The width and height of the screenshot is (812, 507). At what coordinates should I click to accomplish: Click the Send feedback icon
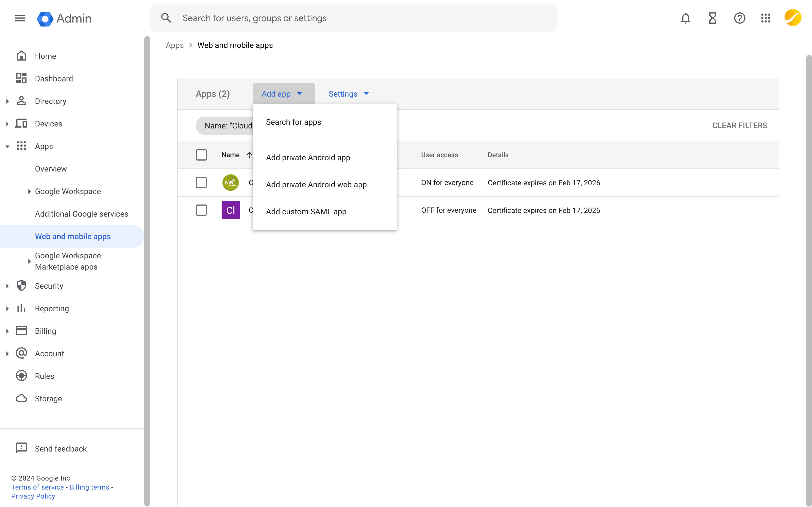pos(21,448)
